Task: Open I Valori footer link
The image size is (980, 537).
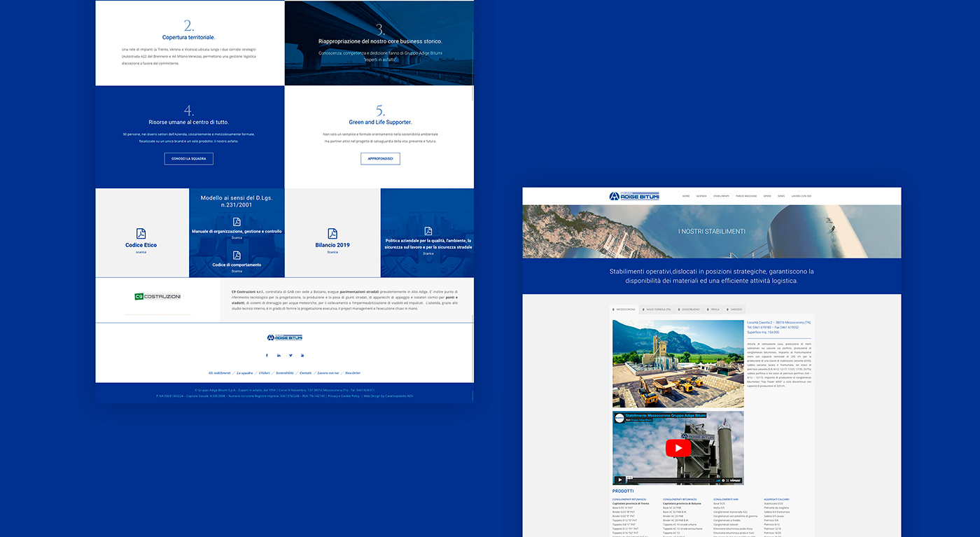Action: [x=265, y=373]
